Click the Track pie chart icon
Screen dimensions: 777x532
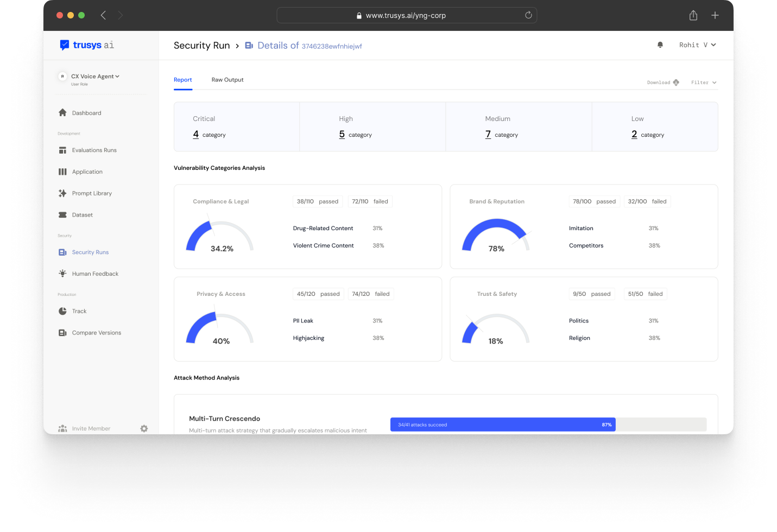pyautogui.click(x=62, y=311)
